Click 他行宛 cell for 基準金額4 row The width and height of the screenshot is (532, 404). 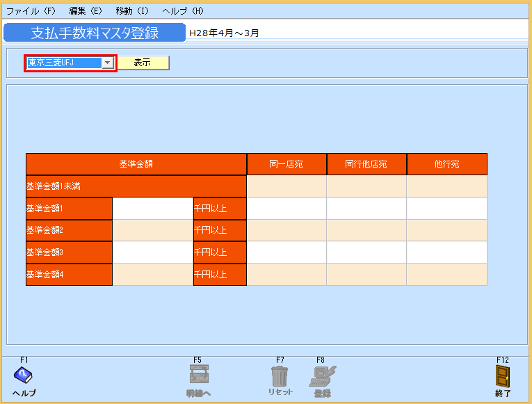coord(446,275)
